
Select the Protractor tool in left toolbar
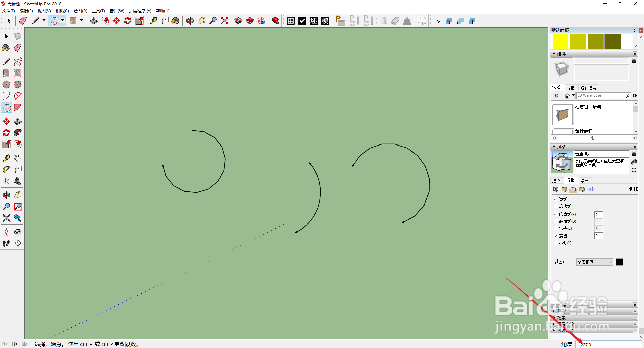(x=6, y=170)
